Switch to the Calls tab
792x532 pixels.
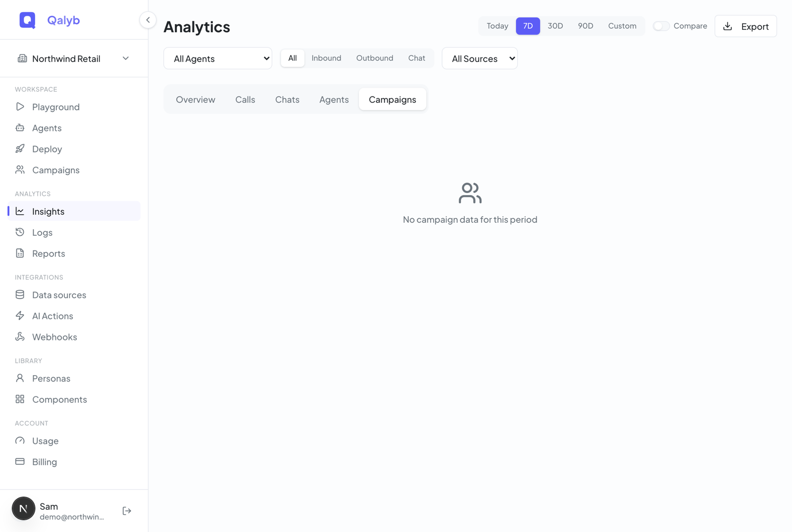coord(245,99)
